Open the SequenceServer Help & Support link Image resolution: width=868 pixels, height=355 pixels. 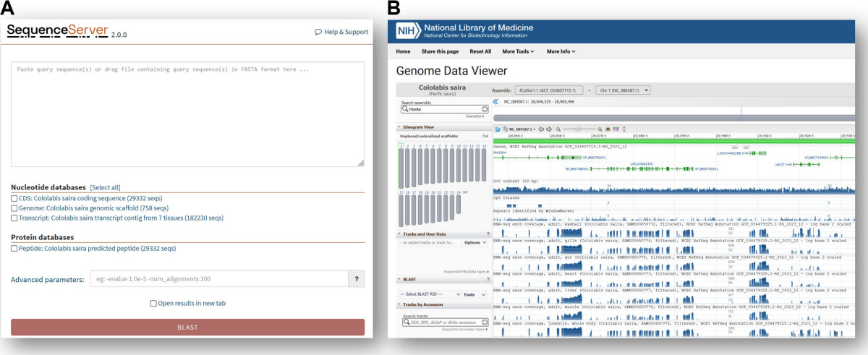point(341,32)
